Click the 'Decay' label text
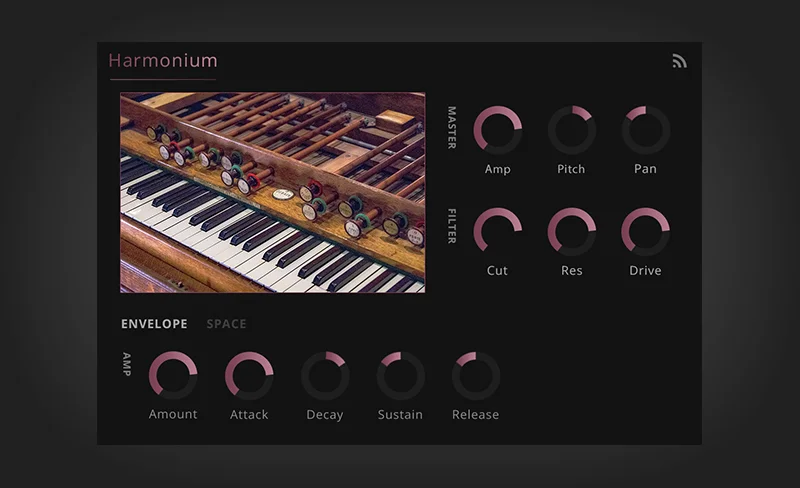The width and height of the screenshot is (800, 488). pos(324,415)
